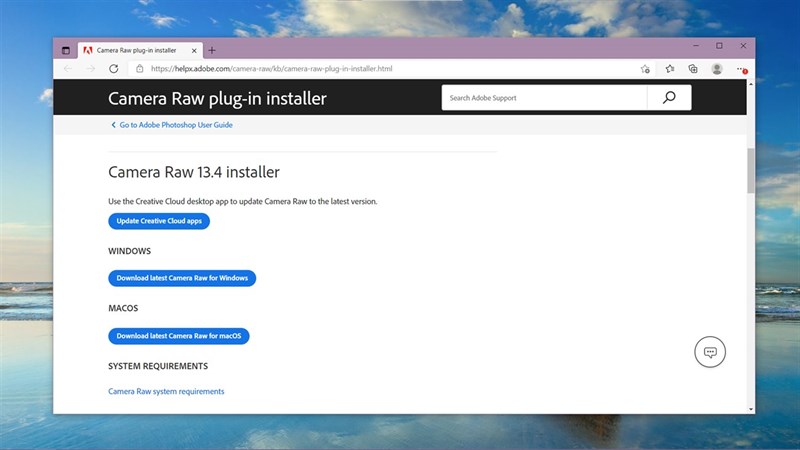Download latest Camera Raw for Windows
Screen dimensions: 800x450
coord(182,278)
